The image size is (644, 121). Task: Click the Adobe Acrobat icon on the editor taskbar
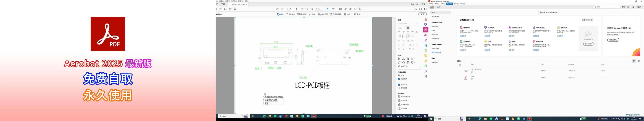314,116
